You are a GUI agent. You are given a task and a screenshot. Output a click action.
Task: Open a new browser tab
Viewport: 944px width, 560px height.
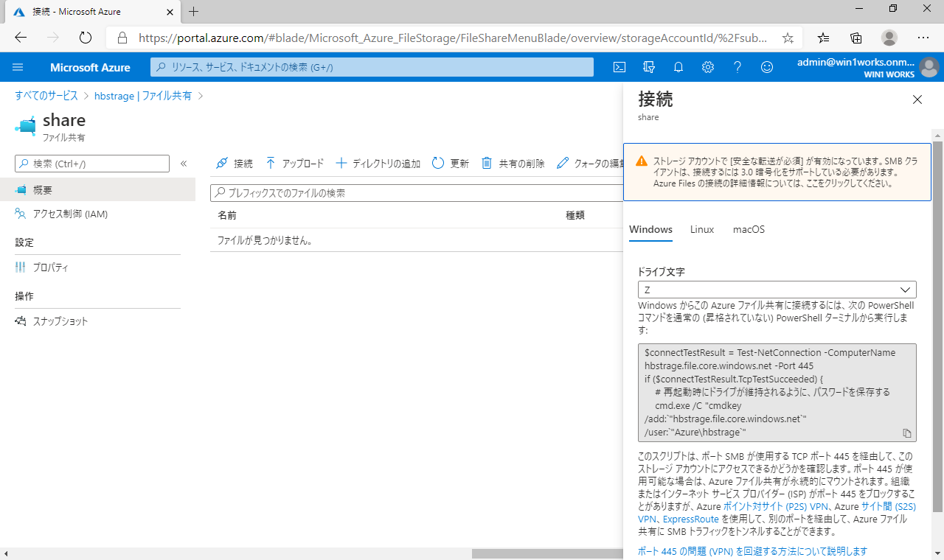coord(194,12)
